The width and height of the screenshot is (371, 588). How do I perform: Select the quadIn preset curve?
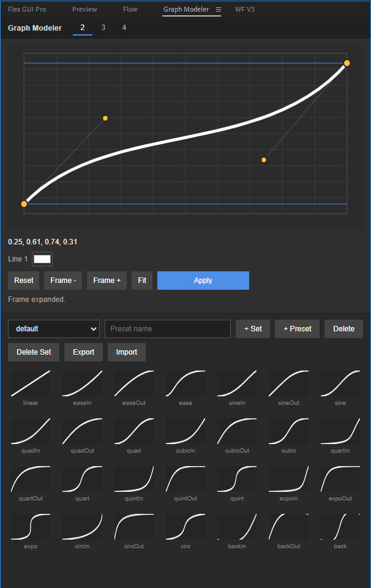point(31,431)
